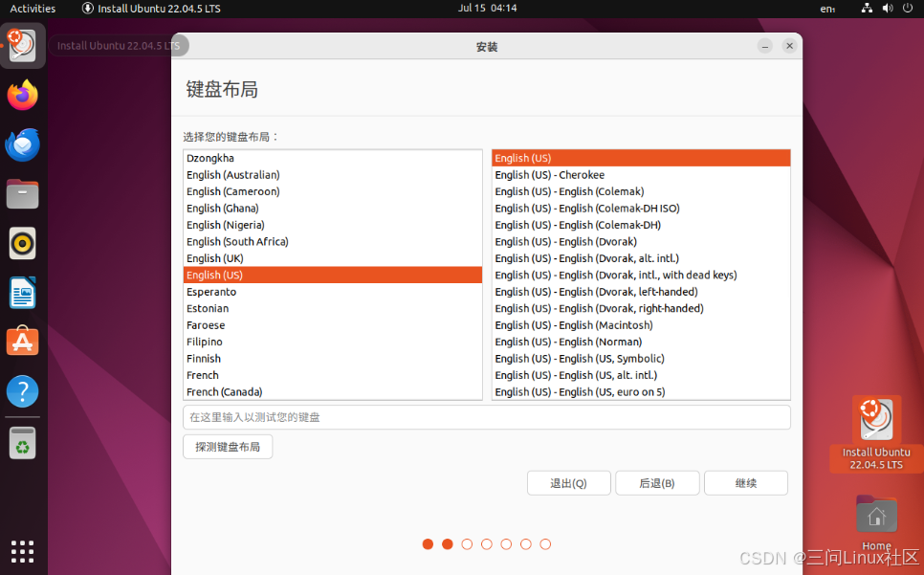Select the English (Colemak-DH) variant without ISO
The width and height of the screenshot is (924, 575).
click(x=641, y=225)
